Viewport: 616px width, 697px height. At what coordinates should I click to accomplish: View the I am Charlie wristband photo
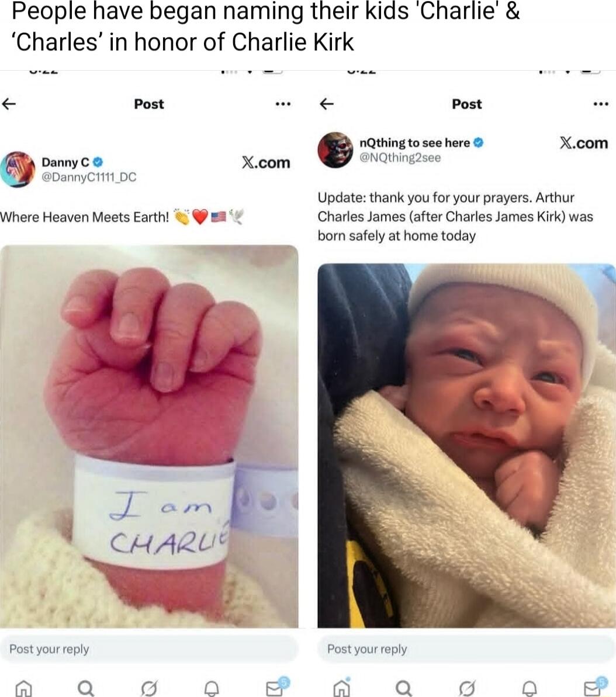tap(149, 436)
